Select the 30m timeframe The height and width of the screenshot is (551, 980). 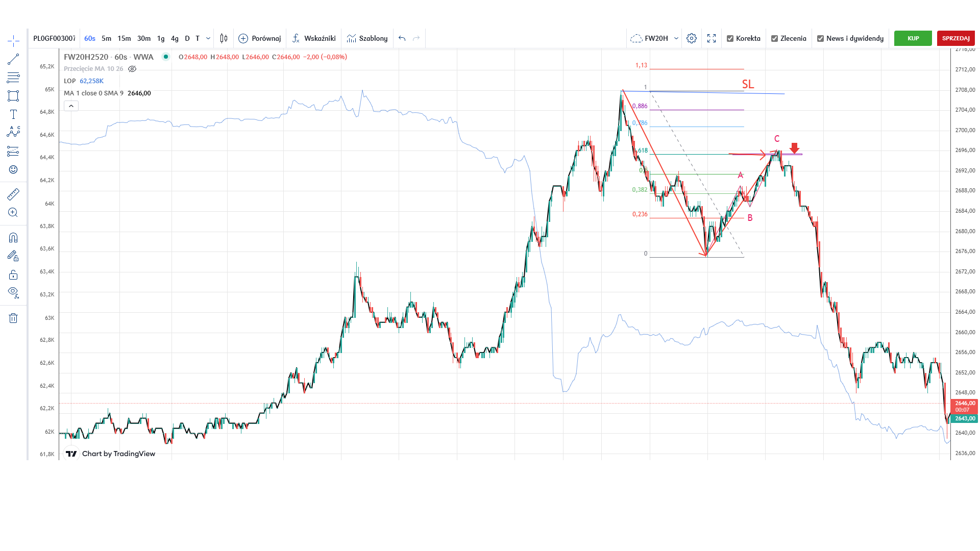tap(144, 38)
